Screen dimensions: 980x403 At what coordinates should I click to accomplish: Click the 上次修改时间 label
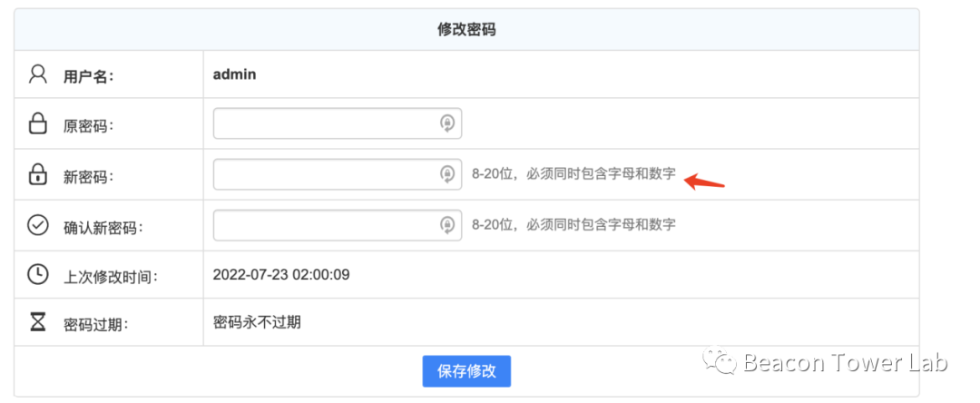[111, 276]
